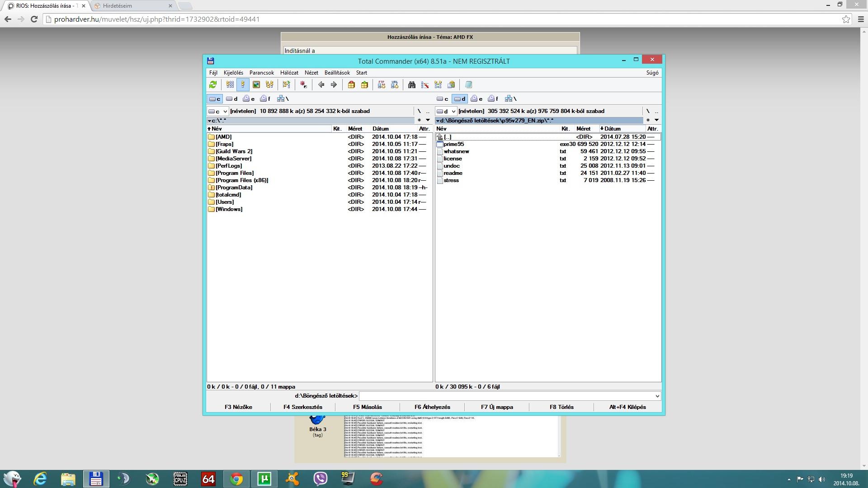Go forward using the right arrow toolbar icon
The width and height of the screenshot is (868, 488).
pyautogui.click(x=334, y=84)
